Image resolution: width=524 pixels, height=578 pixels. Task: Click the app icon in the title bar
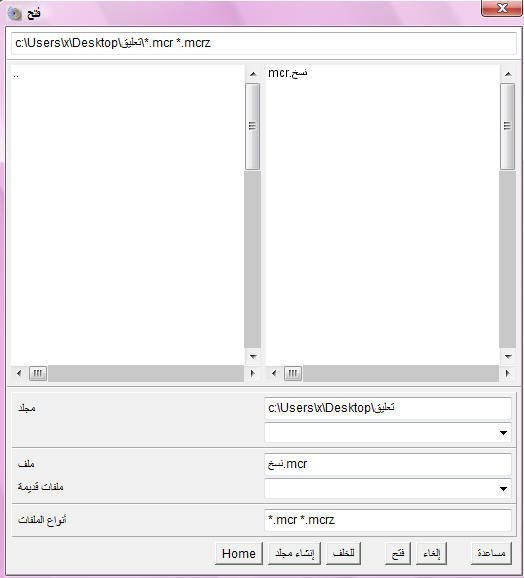15,14
